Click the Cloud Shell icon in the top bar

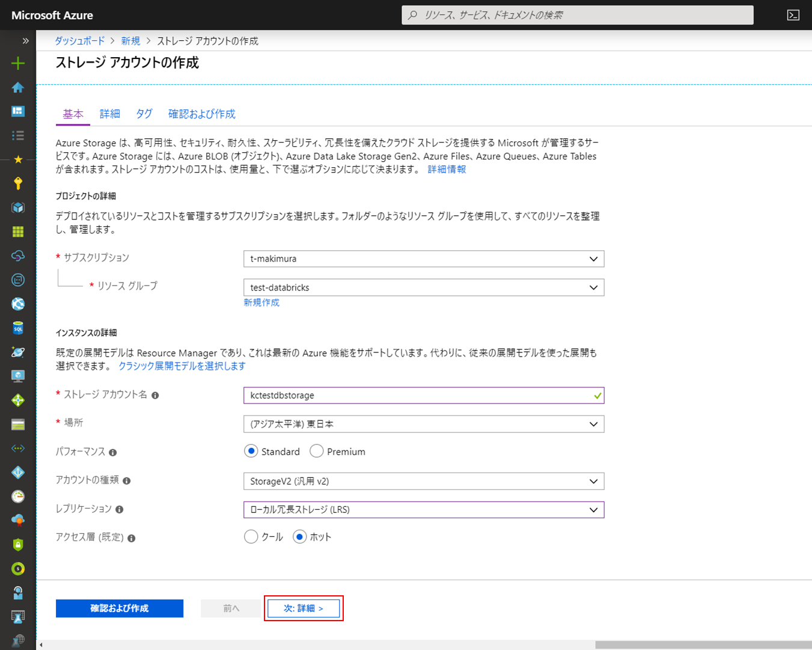(793, 14)
